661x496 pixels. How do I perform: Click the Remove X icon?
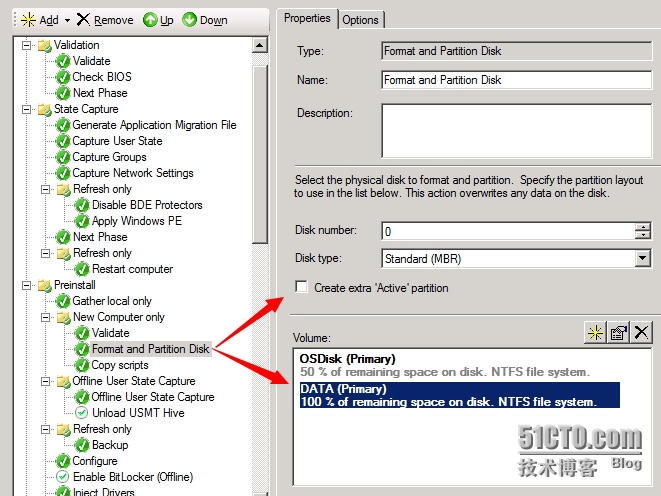tap(83, 19)
